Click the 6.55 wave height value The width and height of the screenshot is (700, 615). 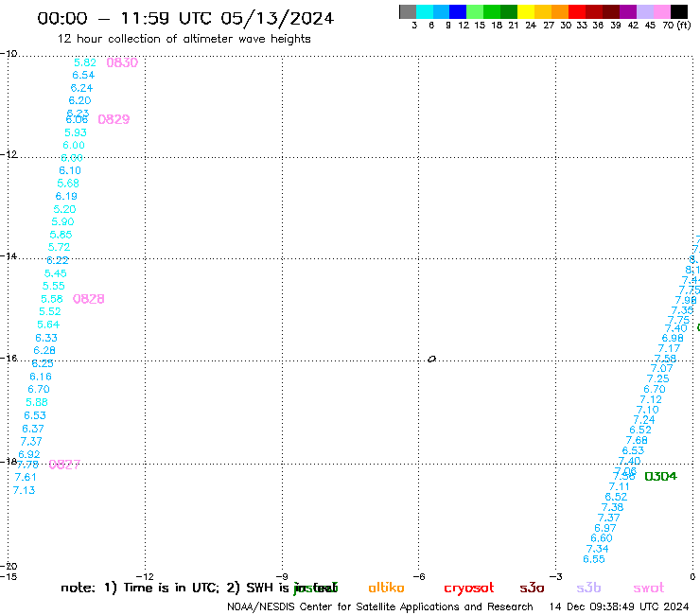point(594,559)
